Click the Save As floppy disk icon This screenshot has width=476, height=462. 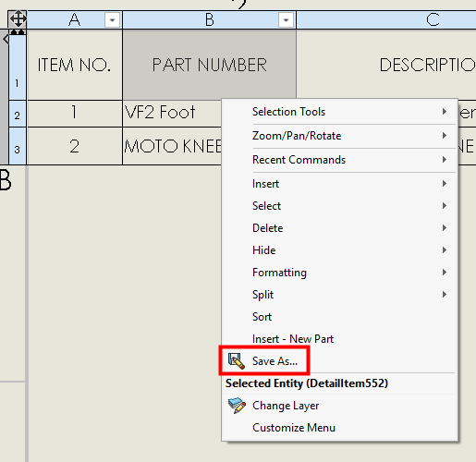[x=237, y=361]
